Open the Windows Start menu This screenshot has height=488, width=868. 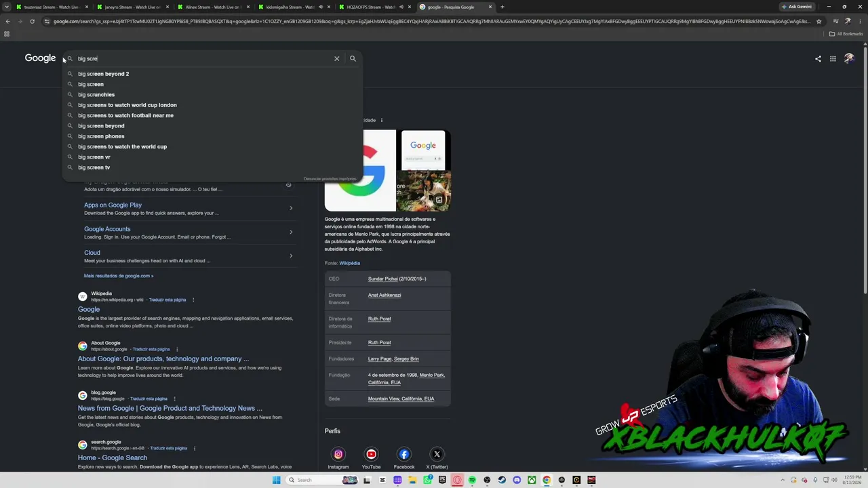[276, 480]
